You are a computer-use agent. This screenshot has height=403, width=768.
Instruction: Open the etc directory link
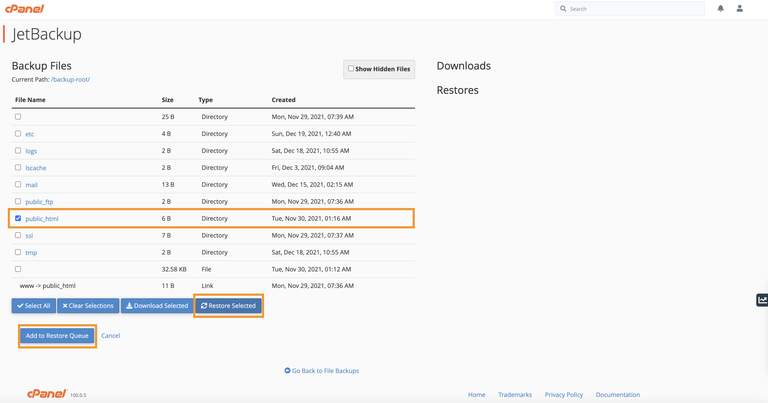(x=29, y=134)
